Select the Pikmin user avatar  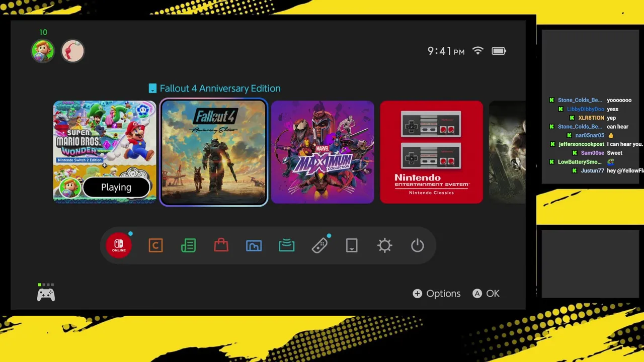point(73,51)
